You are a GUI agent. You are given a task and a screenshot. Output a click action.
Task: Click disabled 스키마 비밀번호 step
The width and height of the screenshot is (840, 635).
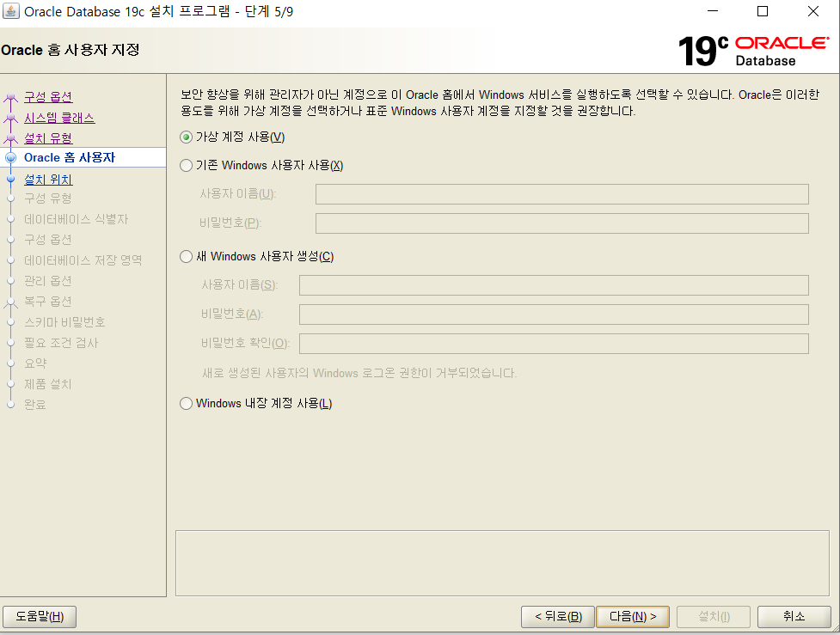click(64, 321)
